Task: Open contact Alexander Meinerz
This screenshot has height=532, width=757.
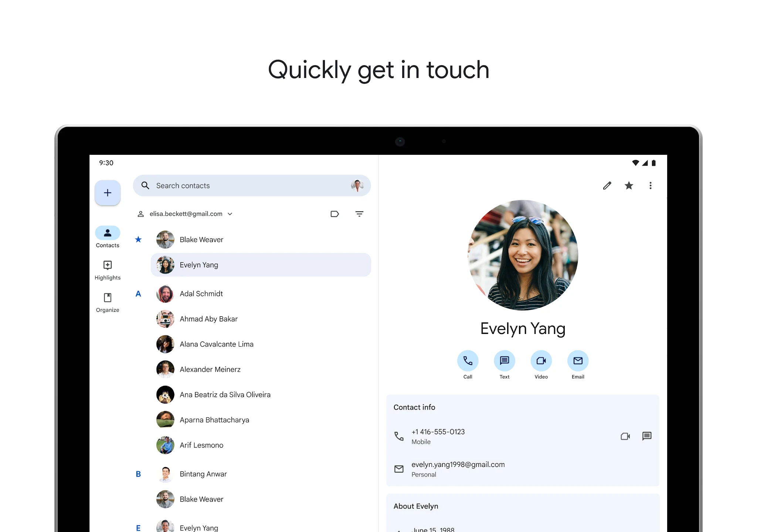Action: (x=261, y=369)
